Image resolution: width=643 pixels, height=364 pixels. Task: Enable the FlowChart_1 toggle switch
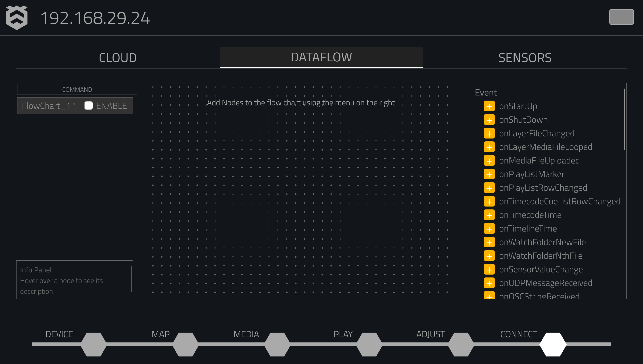[88, 105]
